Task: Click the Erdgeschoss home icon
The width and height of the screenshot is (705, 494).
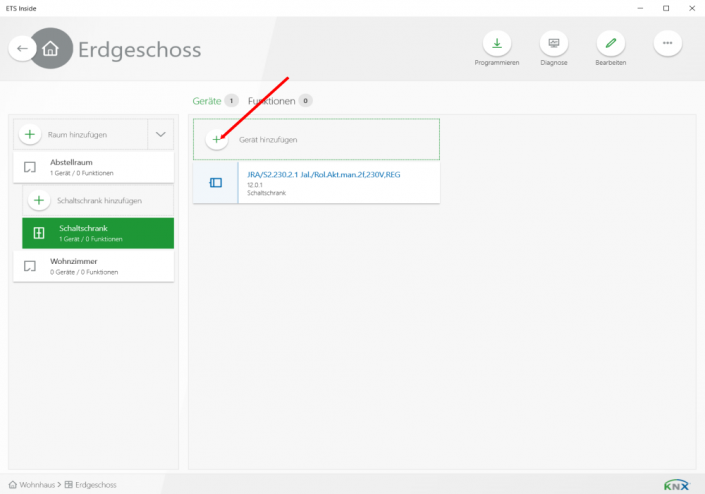Action: (x=51, y=48)
